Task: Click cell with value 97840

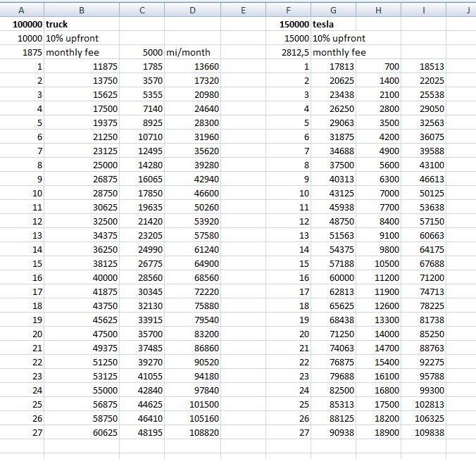Action: [192, 391]
